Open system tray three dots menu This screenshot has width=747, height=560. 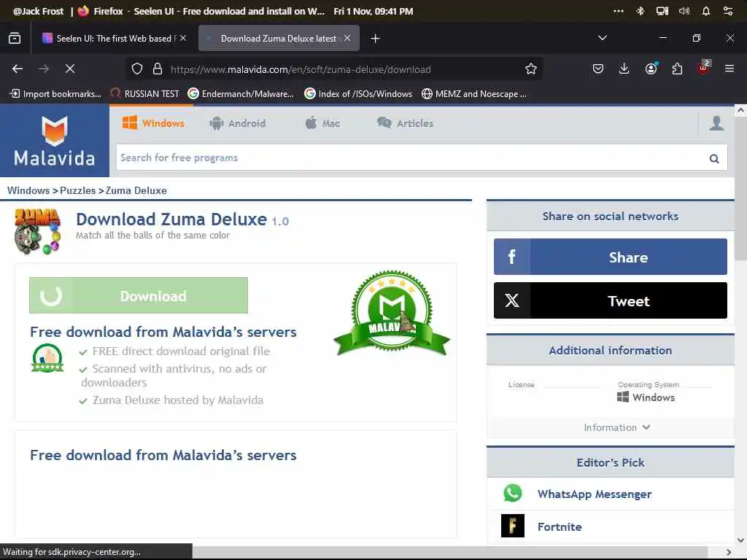619,11
